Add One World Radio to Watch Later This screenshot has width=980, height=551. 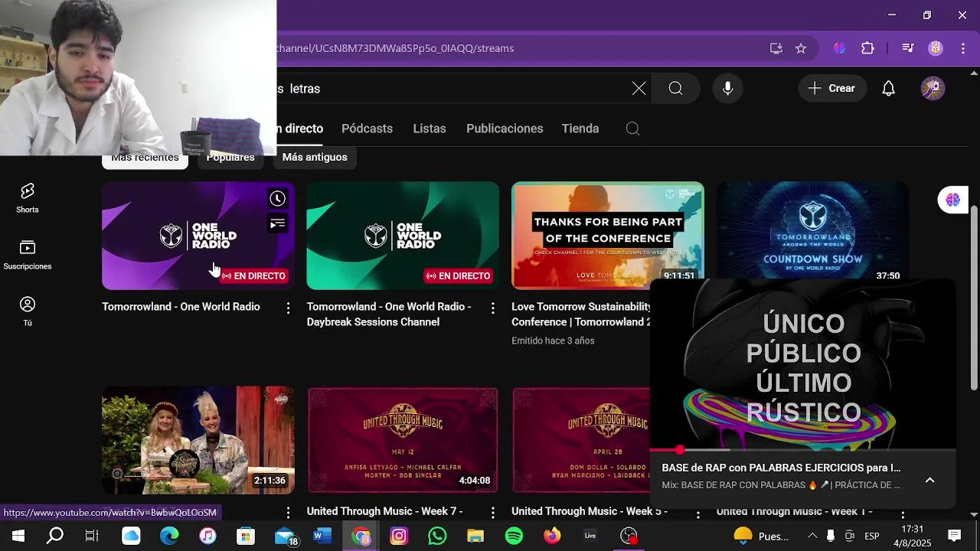(x=277, y=199)
